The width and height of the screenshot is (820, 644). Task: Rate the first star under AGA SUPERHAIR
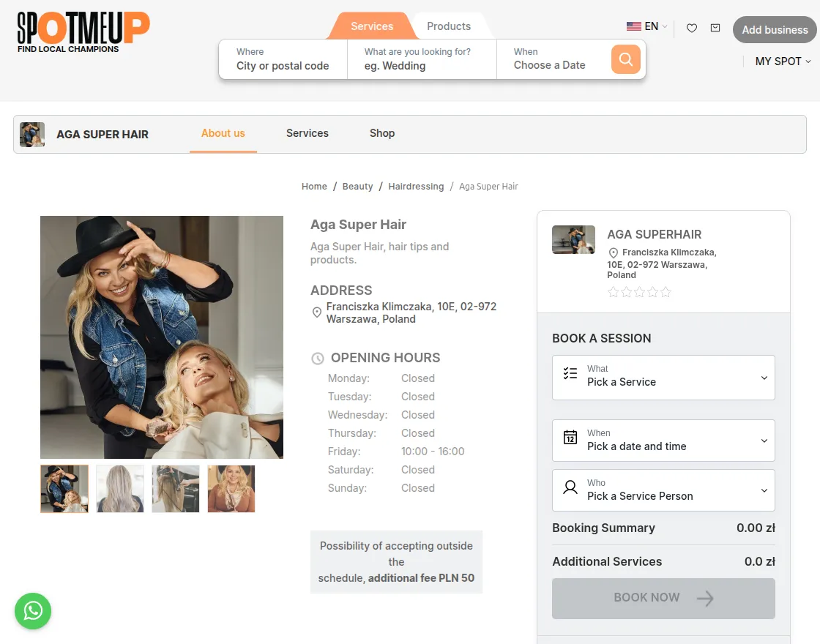click(x=614, y=291)
